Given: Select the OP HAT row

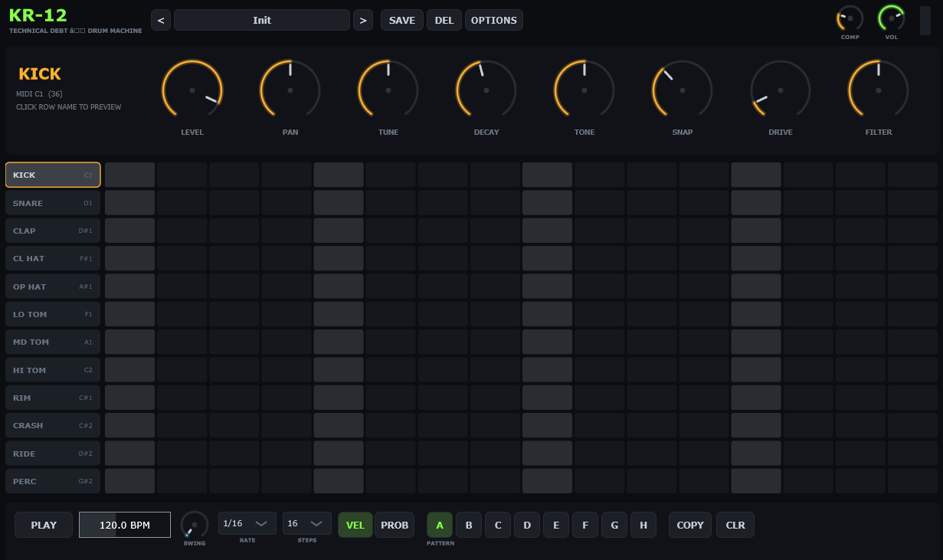Looking at the screenshot, I should (x=53, y=287).
